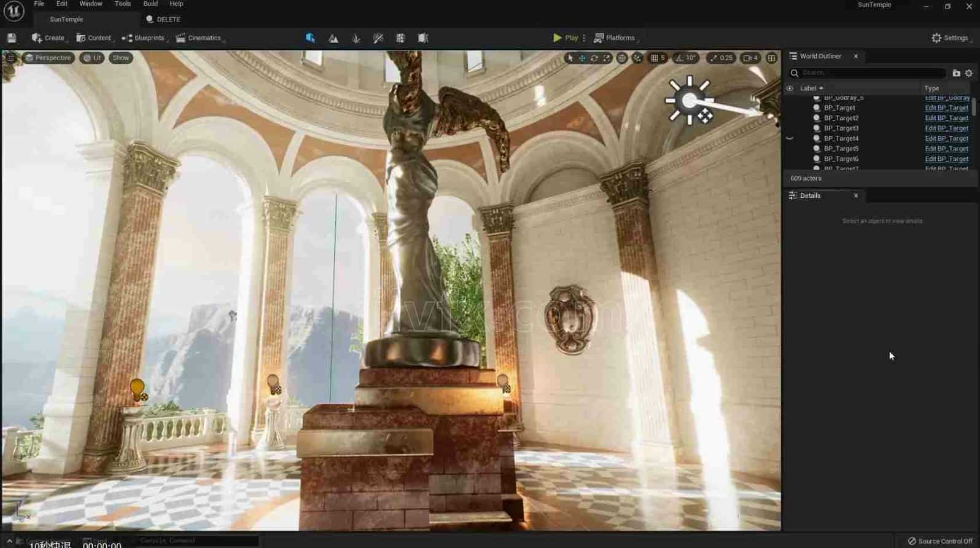
Task: Toggle scale snapping value 0.25
Action: [721, 58]
